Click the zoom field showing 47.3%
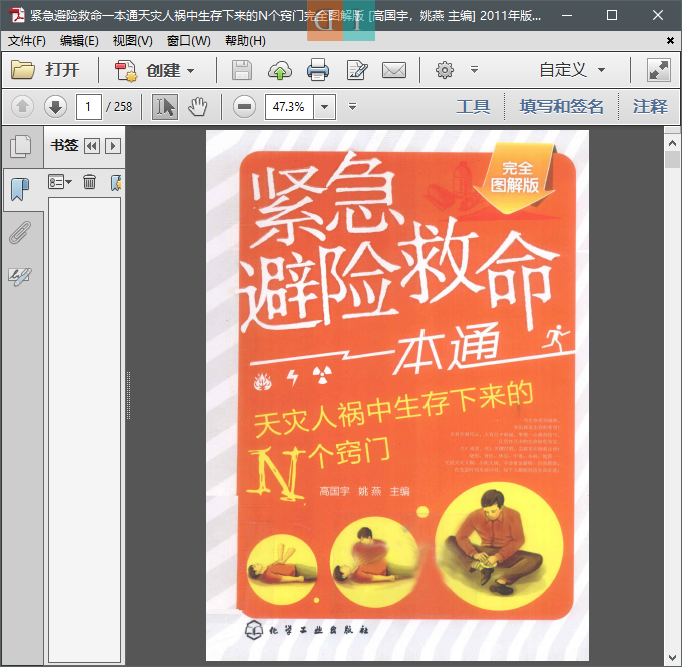682x667 pixels. click(289, 107)
